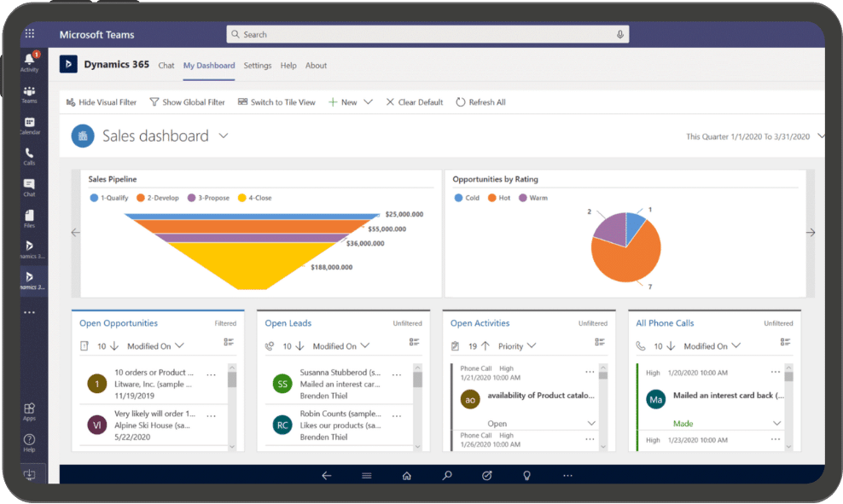
Task: Switch to the Chat tab
Action: pyautogui.click(x=166, y=66)
